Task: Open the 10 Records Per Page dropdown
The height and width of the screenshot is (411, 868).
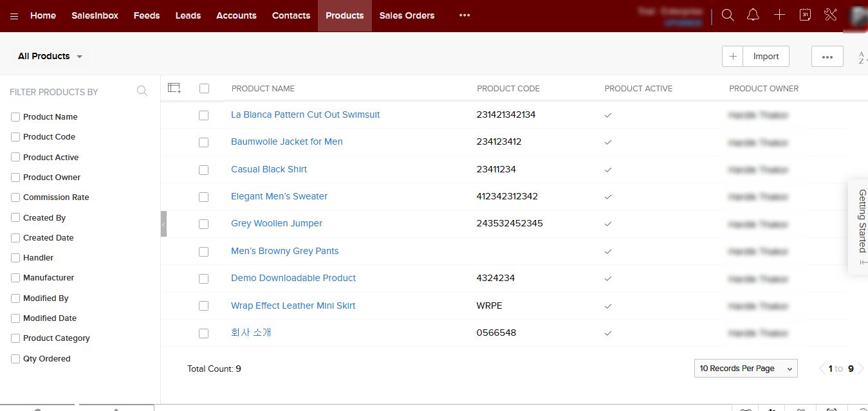Action: coord(746,369)
